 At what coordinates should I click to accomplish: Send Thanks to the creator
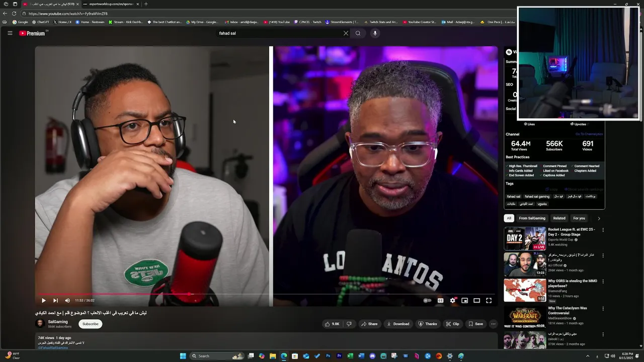[428, 324]
